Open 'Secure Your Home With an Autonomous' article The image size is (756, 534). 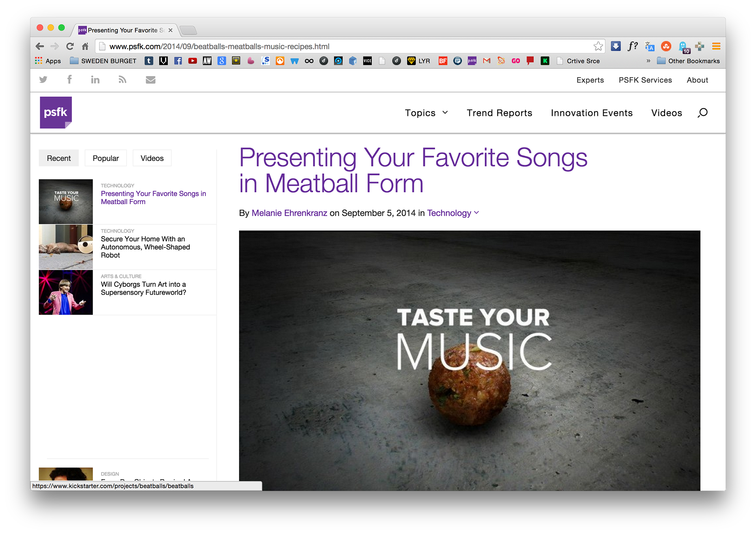145,247
